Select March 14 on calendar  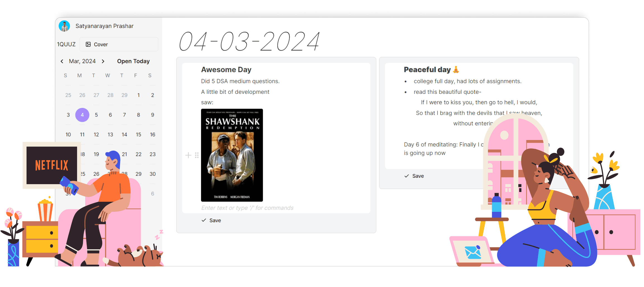pos(125,135)
